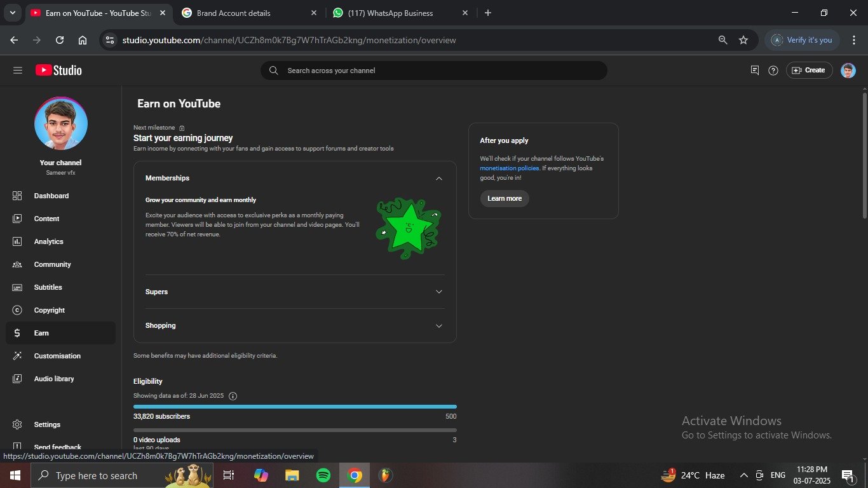Screen dimensions: 868x488
Task: Click the YouTube Studio logo
Action: [58, 71]
